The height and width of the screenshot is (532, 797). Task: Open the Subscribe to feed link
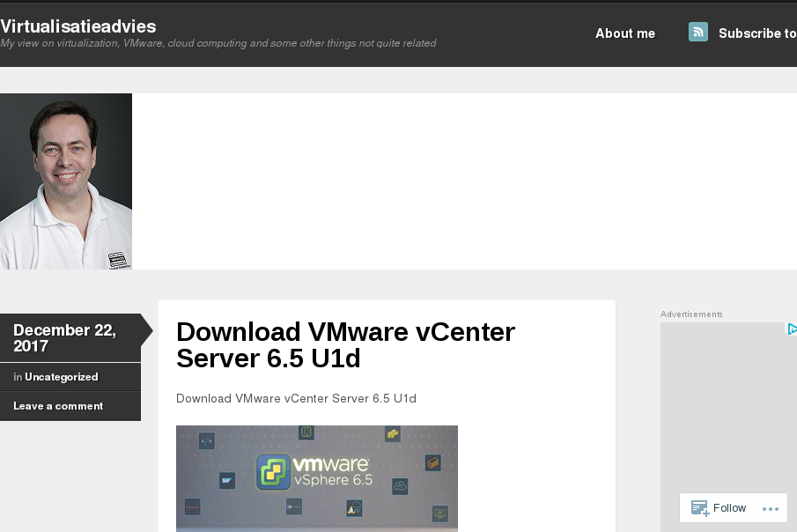pyautogui.click(x=757, y=33)
